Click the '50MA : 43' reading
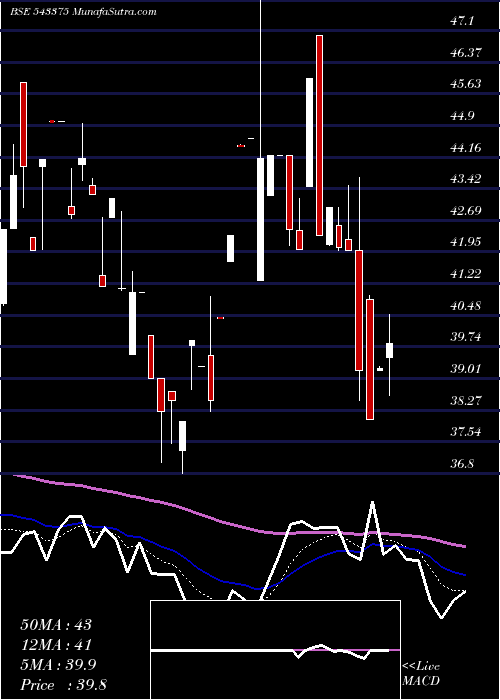 point(56,624)
